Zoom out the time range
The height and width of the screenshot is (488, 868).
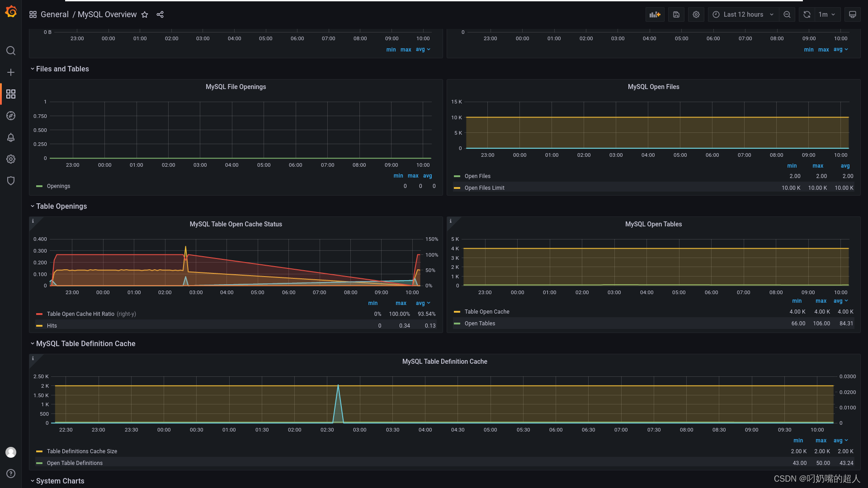[787, 14]
